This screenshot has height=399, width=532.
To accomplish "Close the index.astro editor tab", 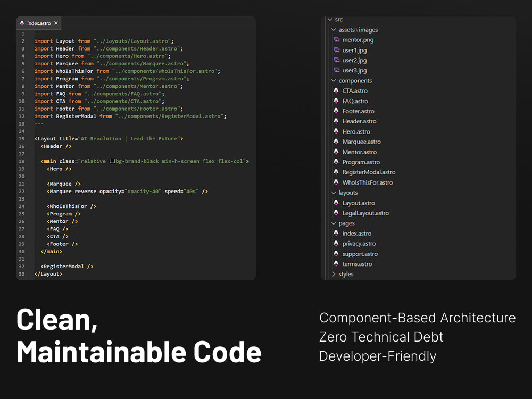I will click(x=56, y=23).
